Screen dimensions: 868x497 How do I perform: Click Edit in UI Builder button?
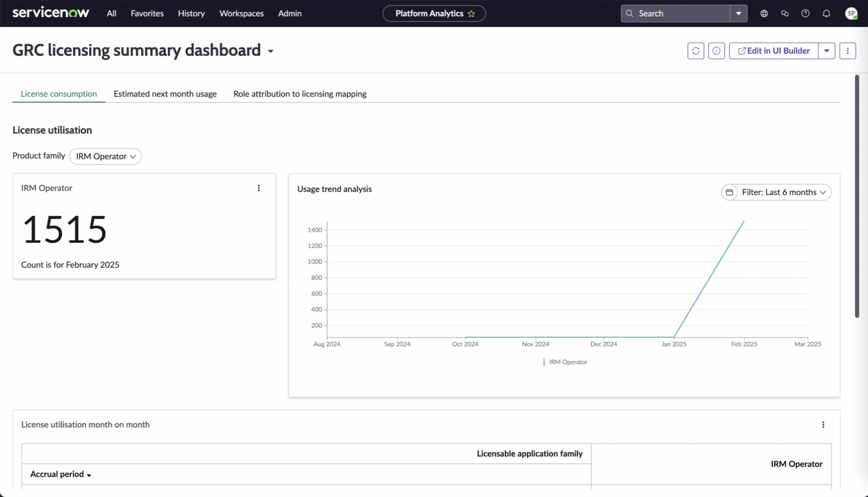(774, 51)
